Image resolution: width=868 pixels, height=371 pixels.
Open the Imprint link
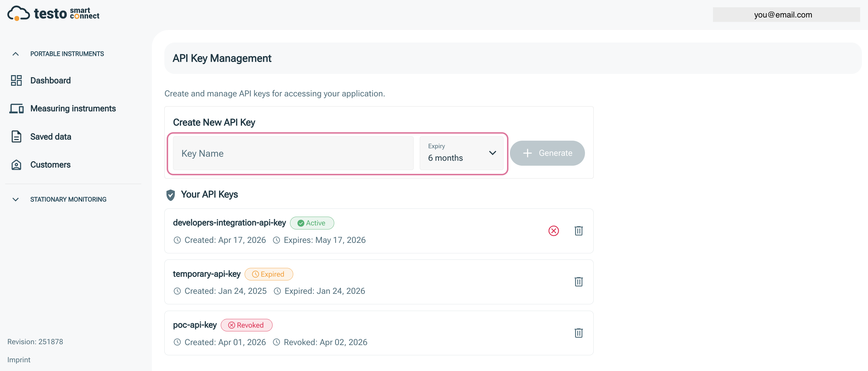(x=19, y=360)
